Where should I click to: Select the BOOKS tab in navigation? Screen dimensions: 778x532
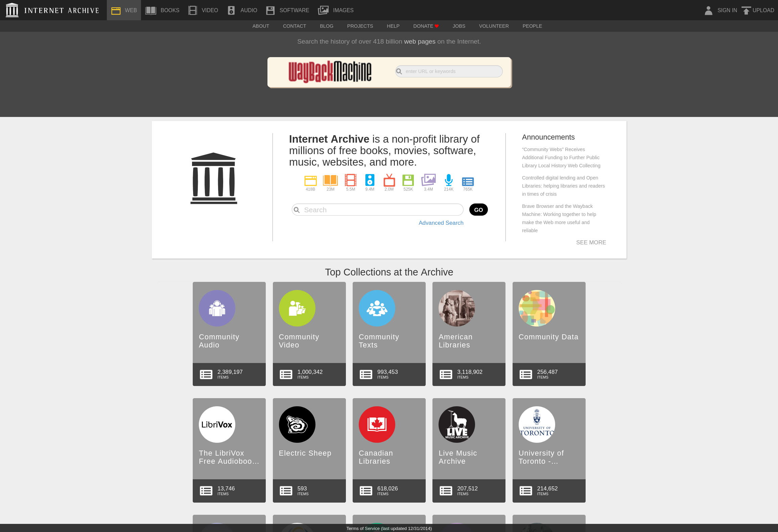pyautogui.click(x=162, y=10)
